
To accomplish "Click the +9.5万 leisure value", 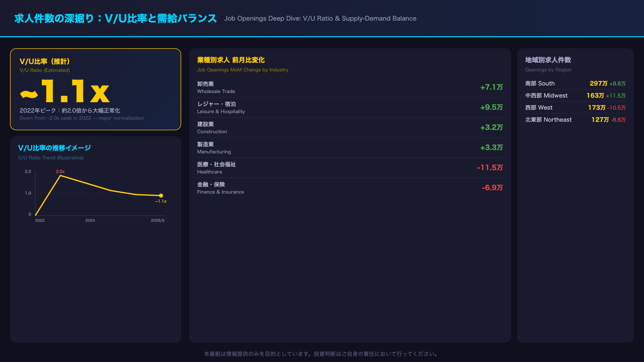I will click(x=492, y=107).
